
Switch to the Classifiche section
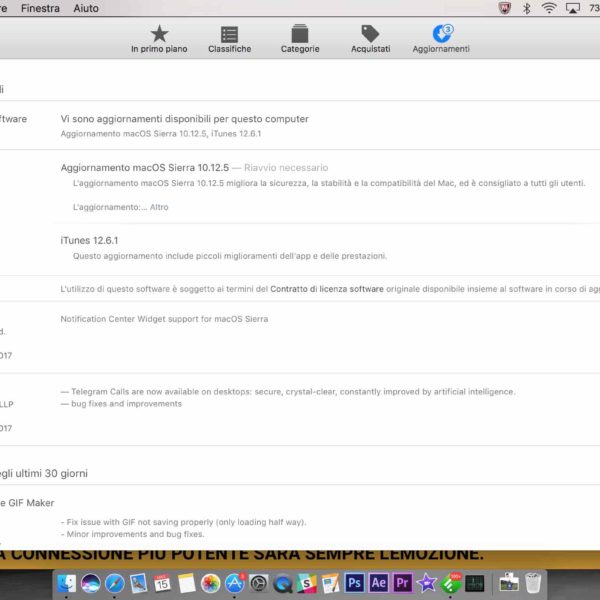pos(230,39)
